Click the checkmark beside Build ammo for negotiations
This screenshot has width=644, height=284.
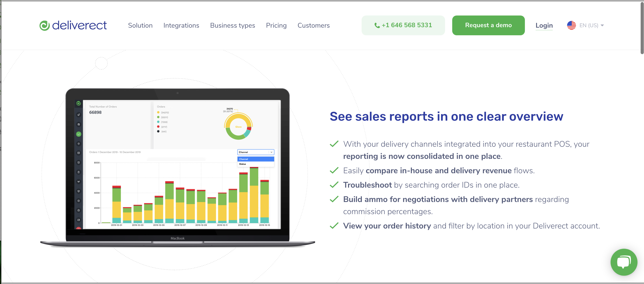coord(334,199)
